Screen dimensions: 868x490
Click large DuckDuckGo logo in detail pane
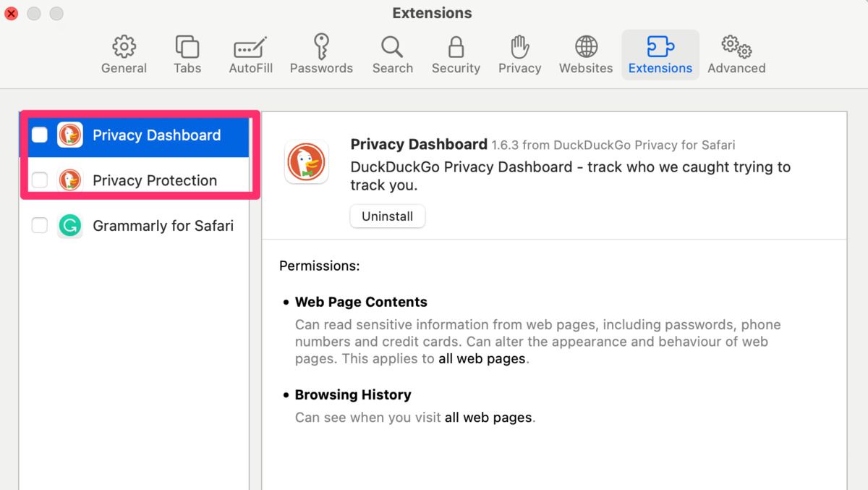pyautogui.click(x=307, y=161)
